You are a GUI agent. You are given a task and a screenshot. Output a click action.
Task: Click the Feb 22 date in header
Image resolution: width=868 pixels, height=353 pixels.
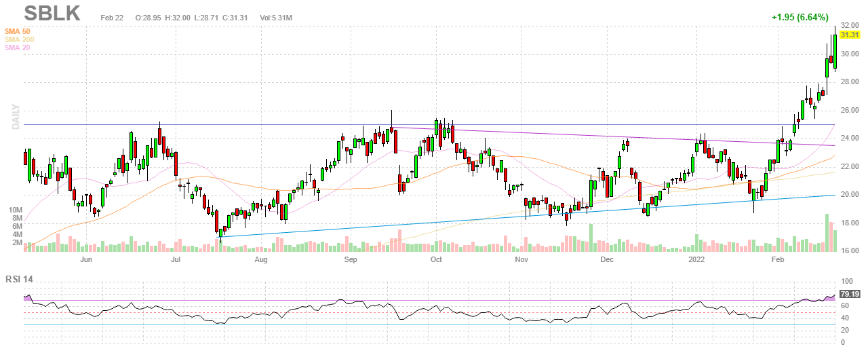pyautogui.click(x=112, y=16)
